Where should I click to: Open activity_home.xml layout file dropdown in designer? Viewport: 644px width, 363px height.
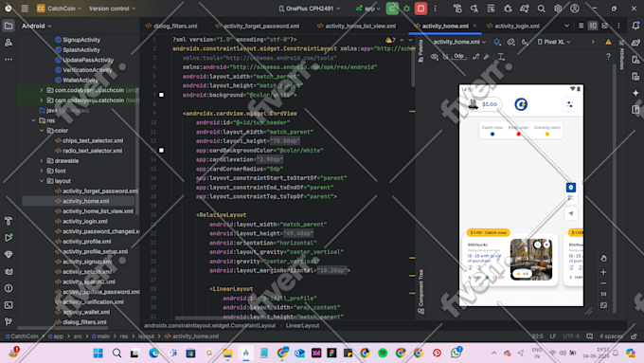tap(459, 42)
